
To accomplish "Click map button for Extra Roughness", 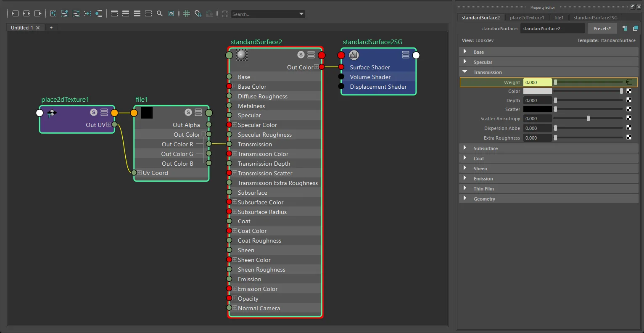I will point(629,137).
